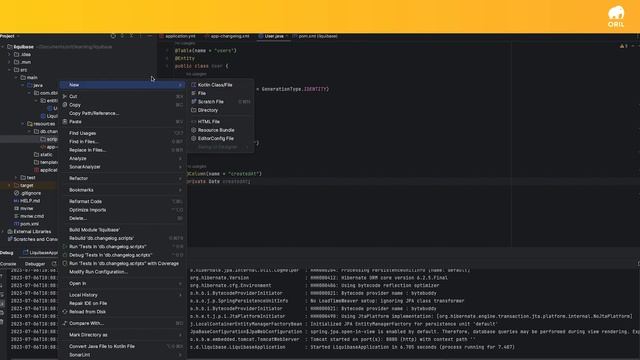Select Find Usages menu entry
Screen dimensions: 640x360
(x=122, y=133)
